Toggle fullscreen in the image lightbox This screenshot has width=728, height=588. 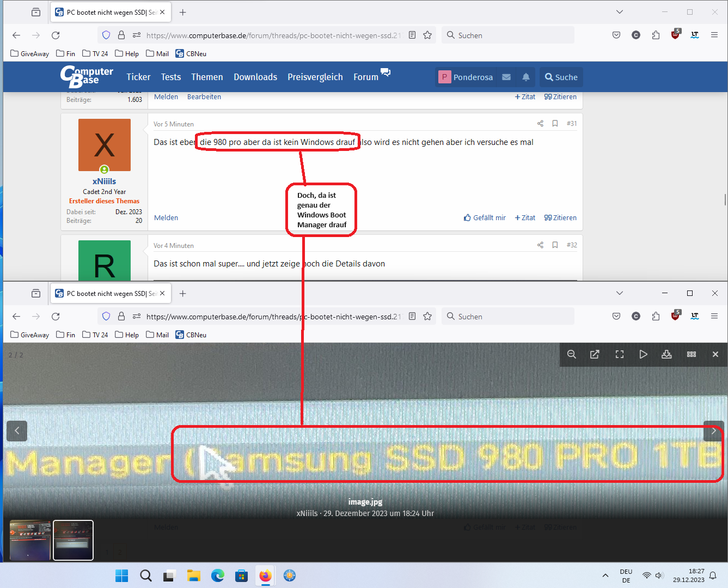click(x=620, y=354)
